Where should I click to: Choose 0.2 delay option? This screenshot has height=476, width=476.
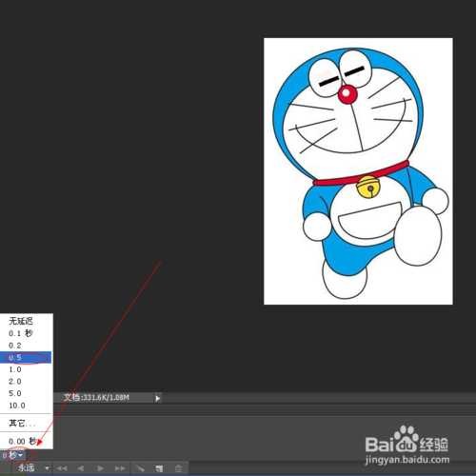pos(27,346)
